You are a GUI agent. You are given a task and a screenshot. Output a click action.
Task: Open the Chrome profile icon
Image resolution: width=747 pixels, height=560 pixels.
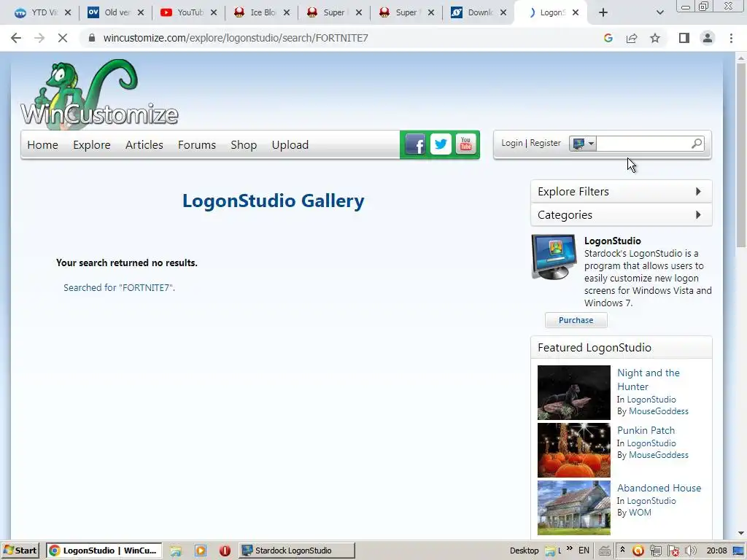tap(708, 38)
